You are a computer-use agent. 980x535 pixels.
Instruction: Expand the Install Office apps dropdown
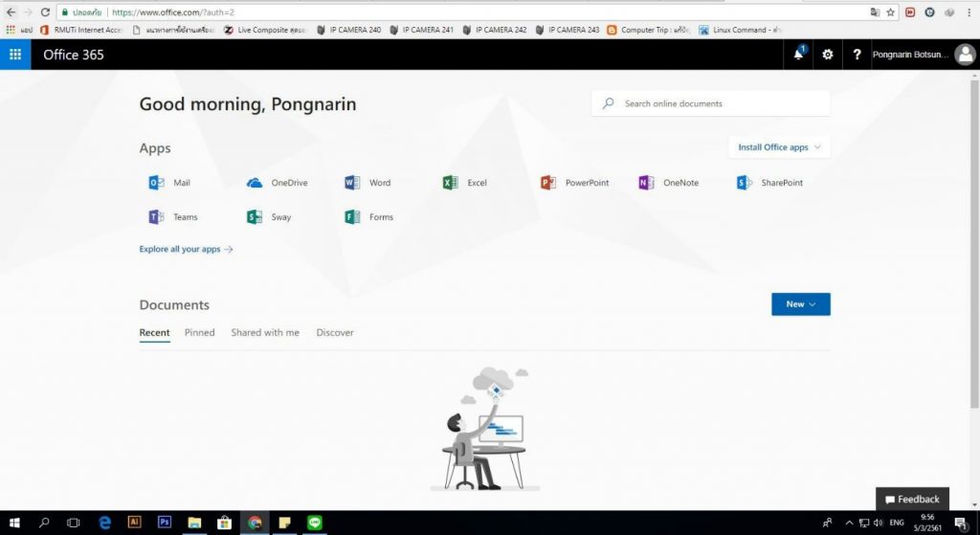[779, 147]
